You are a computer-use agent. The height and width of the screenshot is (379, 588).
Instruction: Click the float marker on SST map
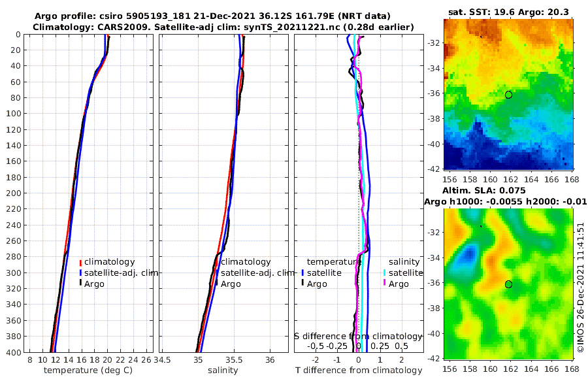pyautogui.click(x=508, y=95)
